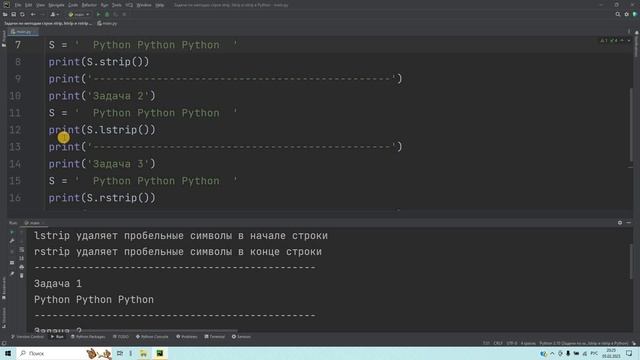
Task: Open File Explorer from the taskbar
Action: (143, 353)
